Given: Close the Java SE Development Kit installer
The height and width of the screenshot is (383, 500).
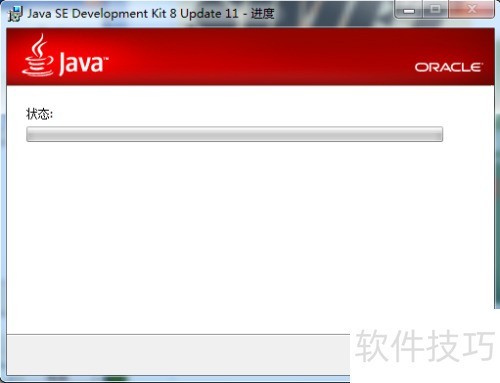Looking at the screenshot, I should coord(471,9).
